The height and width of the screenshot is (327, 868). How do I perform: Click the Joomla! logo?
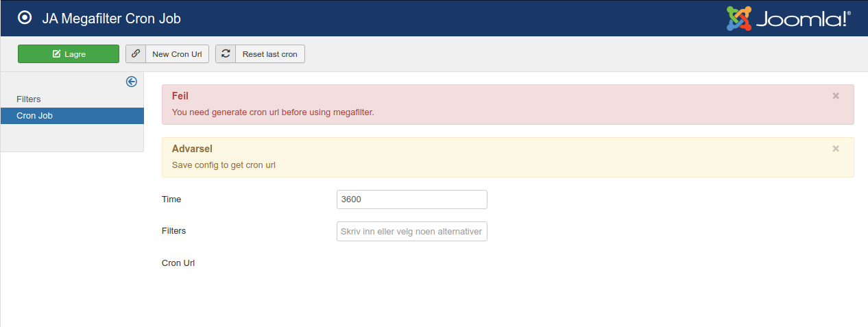pos(788,19)
